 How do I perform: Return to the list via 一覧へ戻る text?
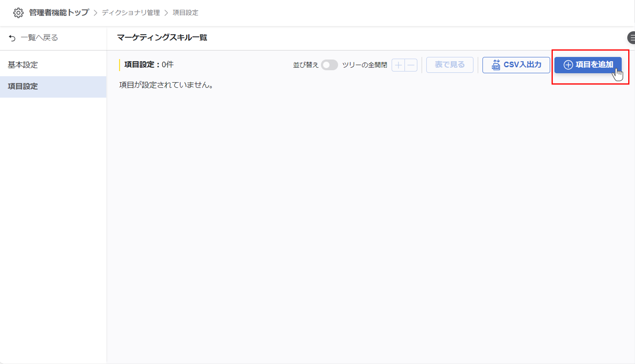click(39, 38)
